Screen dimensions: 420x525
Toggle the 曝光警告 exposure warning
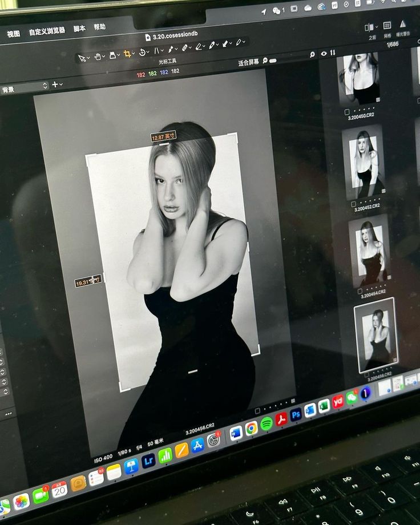[402, 24]
